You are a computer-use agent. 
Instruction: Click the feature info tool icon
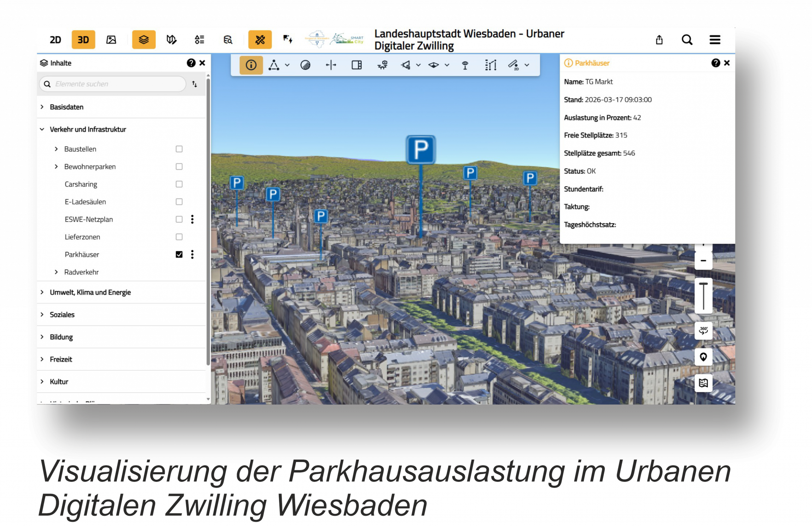click(251, 65)
